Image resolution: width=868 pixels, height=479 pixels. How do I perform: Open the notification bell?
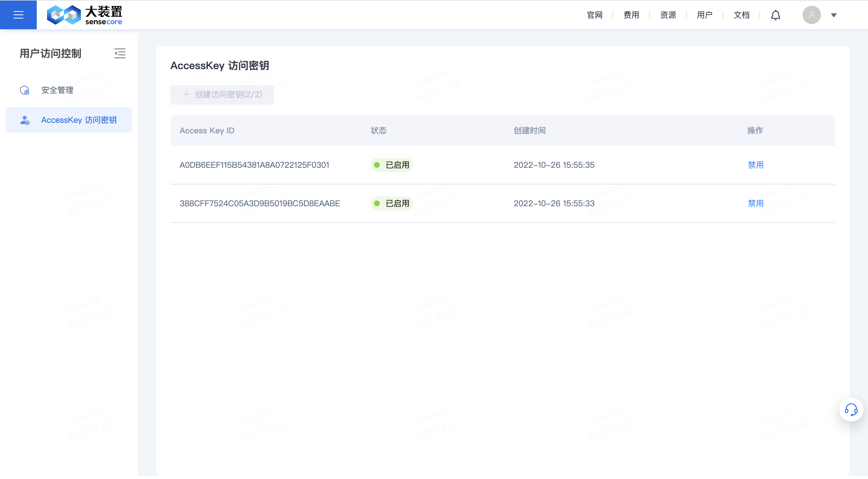click(x=775, y=15)
